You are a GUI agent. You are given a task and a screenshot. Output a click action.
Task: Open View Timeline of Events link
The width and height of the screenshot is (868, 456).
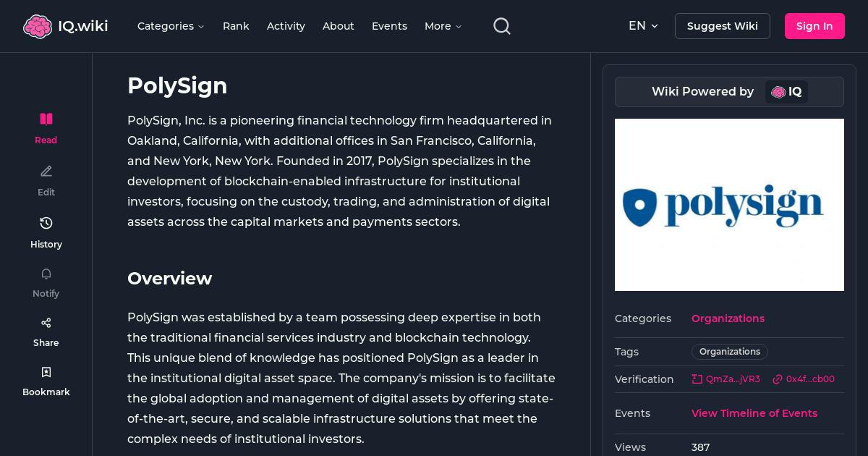[x=754, y=413]
